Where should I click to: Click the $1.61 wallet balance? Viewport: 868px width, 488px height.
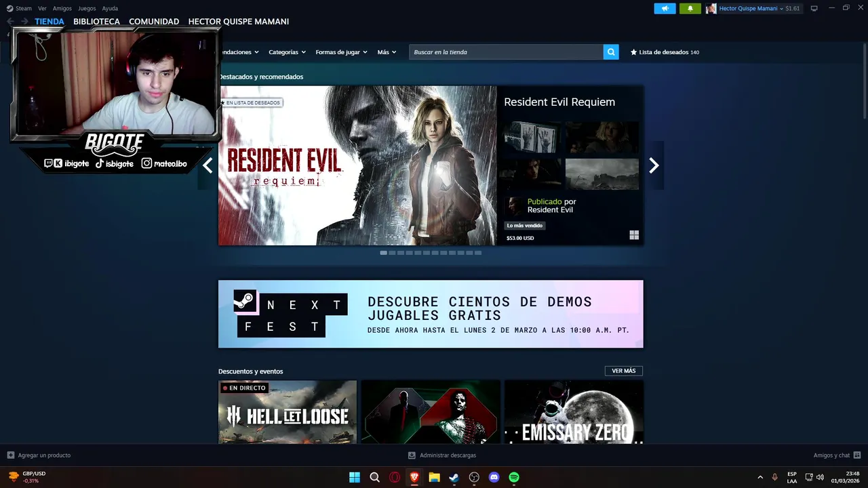[x=793, y=9]
